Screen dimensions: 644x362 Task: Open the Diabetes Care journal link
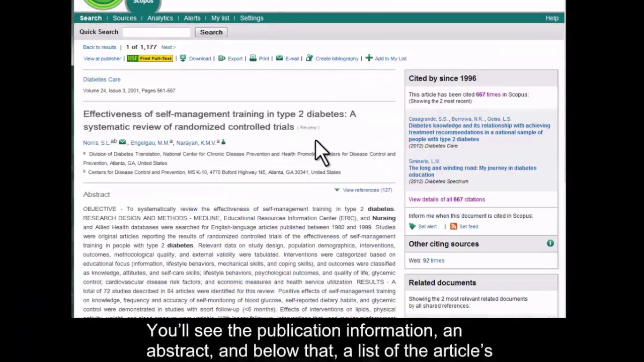tap(102, 79)
